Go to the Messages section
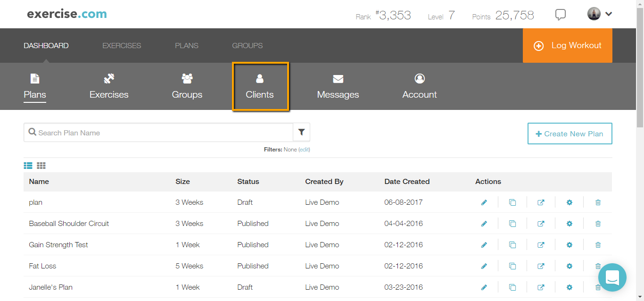644x301 pixels. pyautogui.click(x=338, y=87)
